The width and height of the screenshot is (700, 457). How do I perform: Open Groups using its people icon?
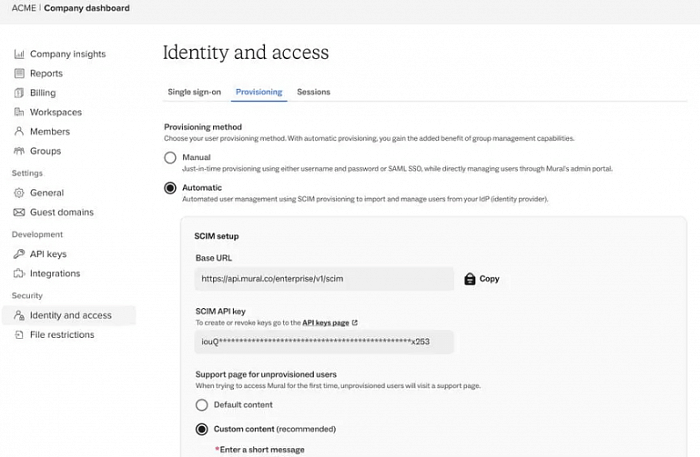coord(19,151)
